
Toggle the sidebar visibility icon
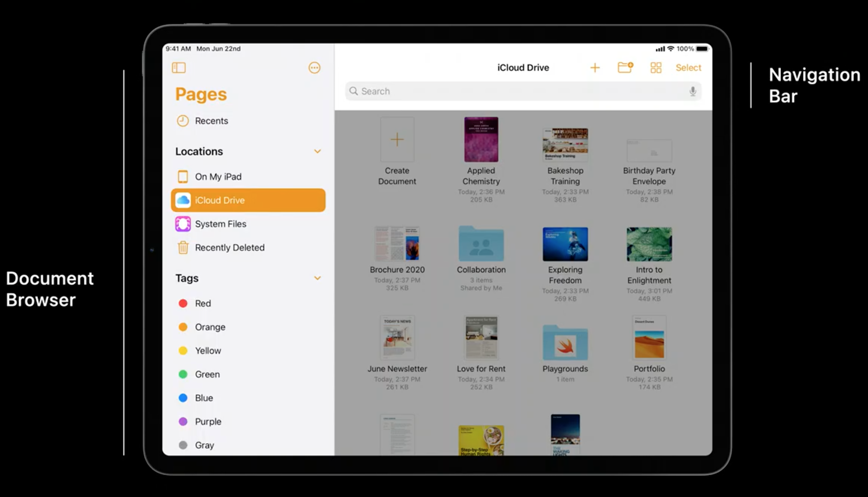pos(179,68)
